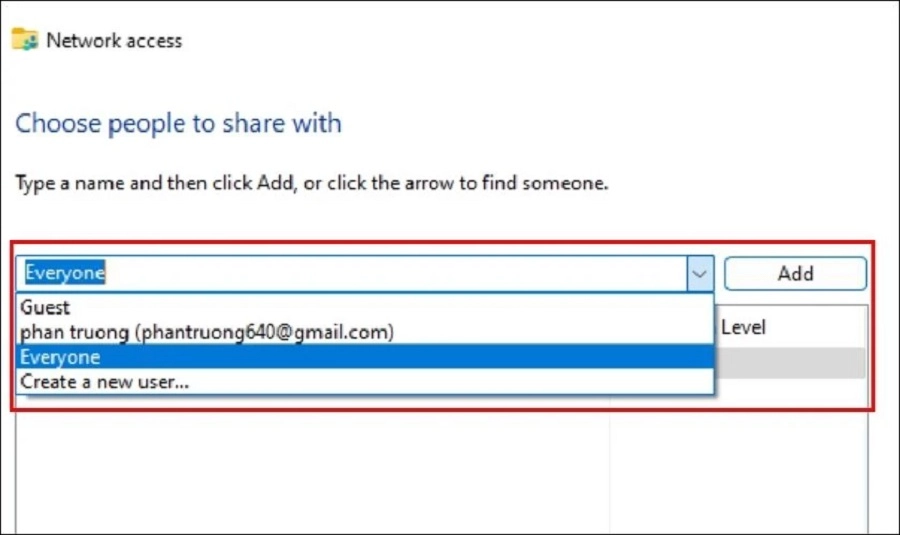Select the highlighted Everyone list option
This screenshot has width=900, height=535.
click(365, 357)
